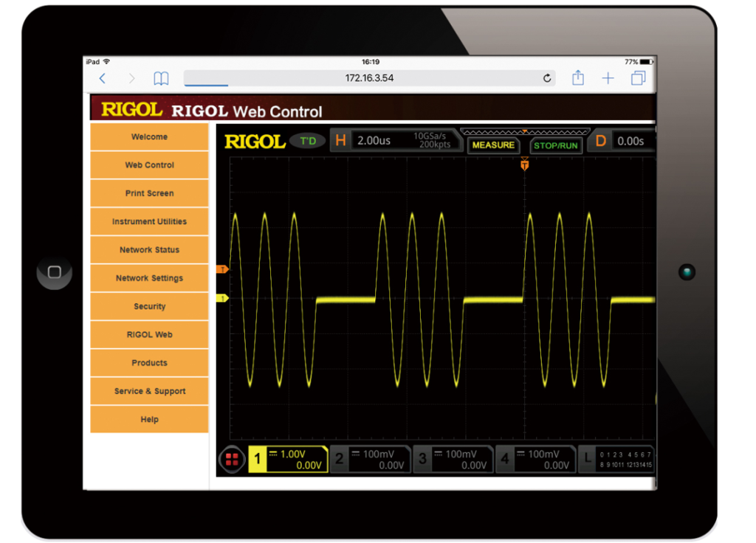Click the Safari forward arrow
The height and width of the screenshot is (543, 756).
pos(131,78)
